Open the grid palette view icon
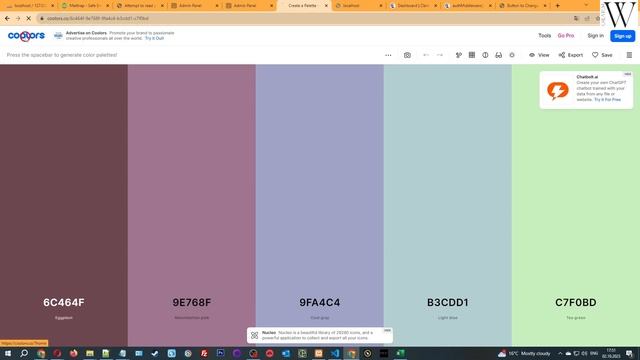640x360 pixels. click(x=472, y=55)
